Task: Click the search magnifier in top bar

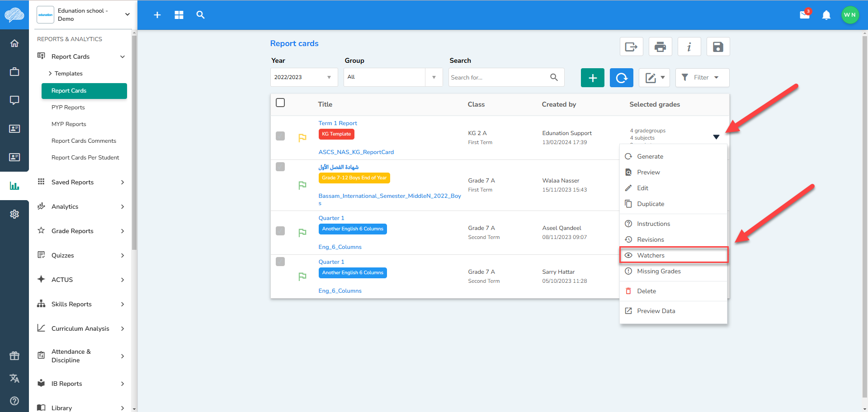Action: pos(201,15)
